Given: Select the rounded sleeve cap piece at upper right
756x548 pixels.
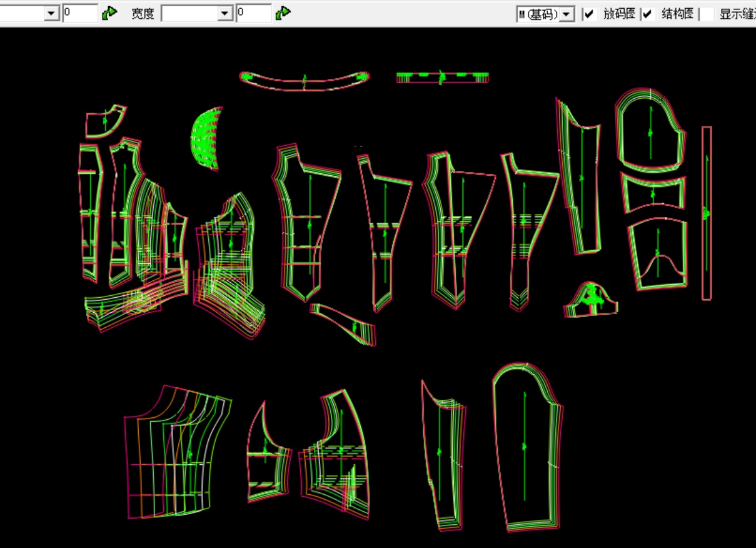Looking at the screenshot, I should pyautogui.click(x=649, y=131).
